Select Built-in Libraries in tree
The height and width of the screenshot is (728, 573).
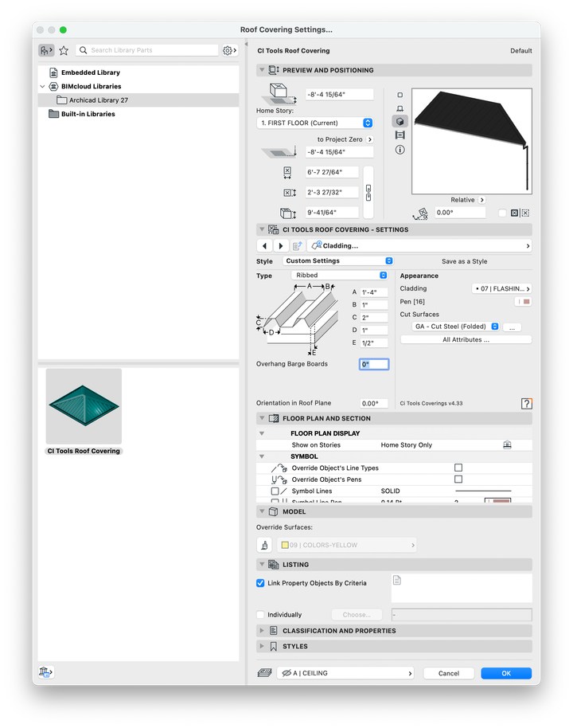click(x=88, y=114)
